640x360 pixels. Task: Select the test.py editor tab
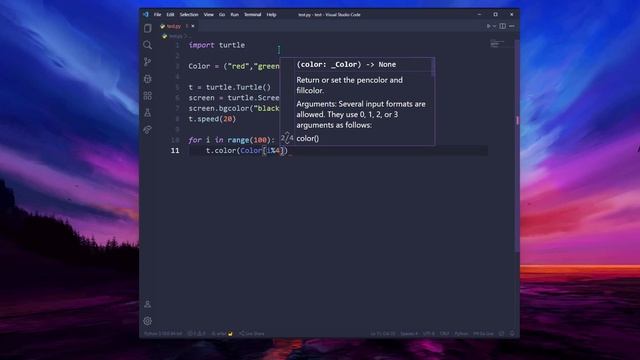coord(177,26)
